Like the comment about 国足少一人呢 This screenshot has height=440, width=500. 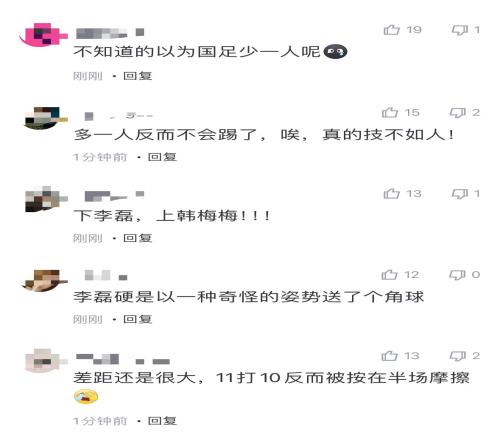[392, 30]
